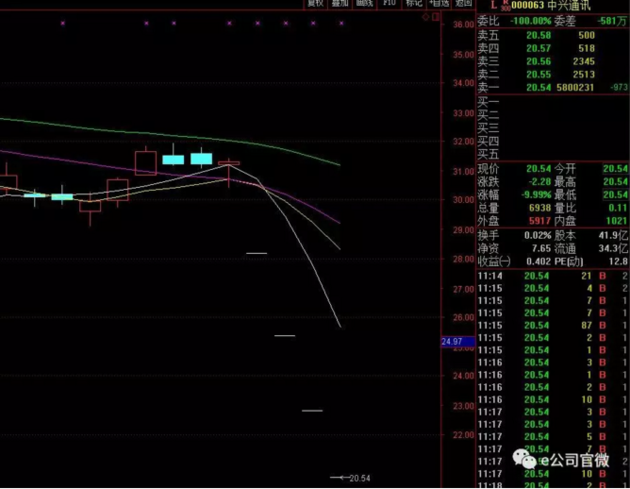Click the 复权 toolbar button
Screen dimensions: 630x489
coord(315,4)
